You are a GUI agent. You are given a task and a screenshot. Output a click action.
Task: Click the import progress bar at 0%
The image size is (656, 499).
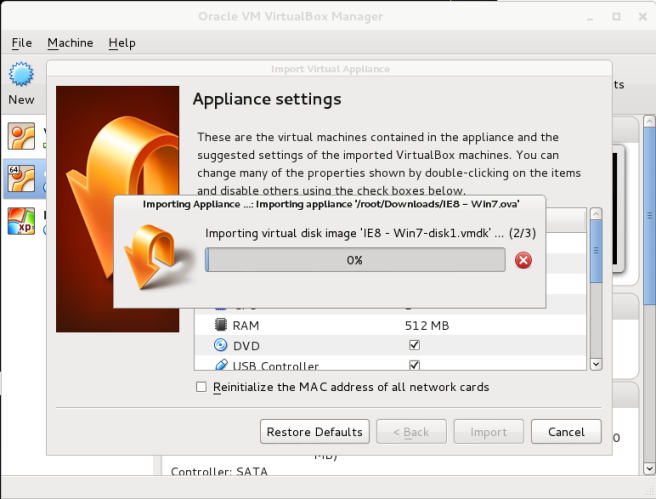click(x=355, y=260)
